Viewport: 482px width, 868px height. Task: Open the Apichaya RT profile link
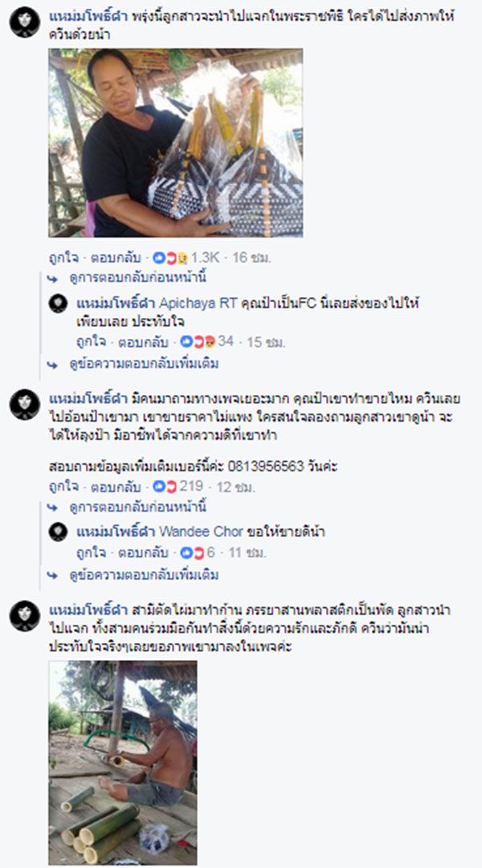click(x=198, y=304)
